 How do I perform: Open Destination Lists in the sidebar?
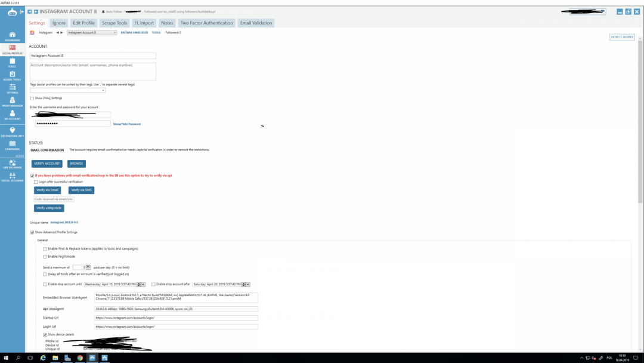coord(12,132)
